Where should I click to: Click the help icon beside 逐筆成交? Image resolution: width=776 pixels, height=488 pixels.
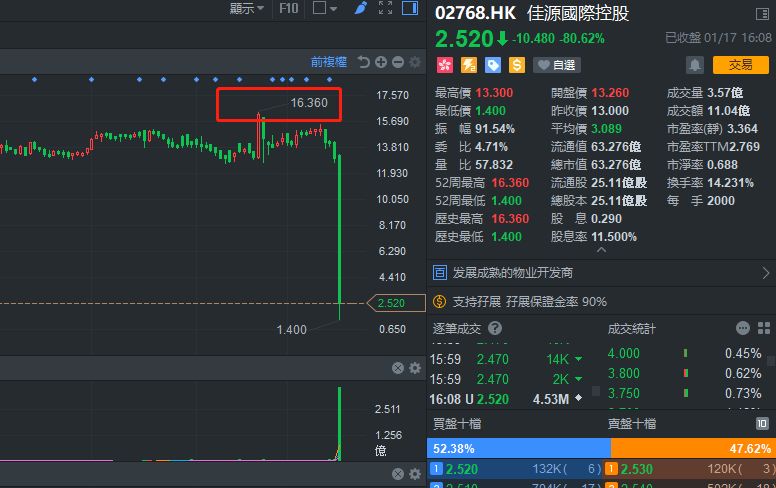495,328
